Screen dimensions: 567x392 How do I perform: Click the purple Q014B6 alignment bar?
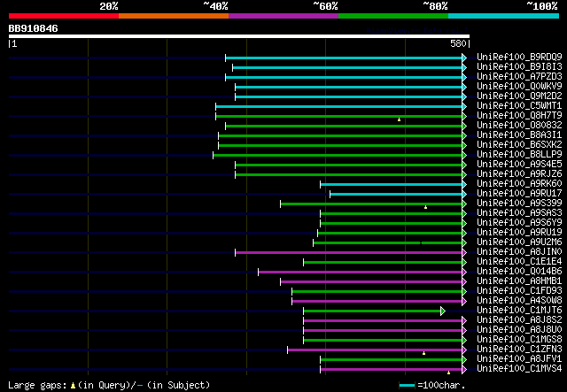(361, 272)
